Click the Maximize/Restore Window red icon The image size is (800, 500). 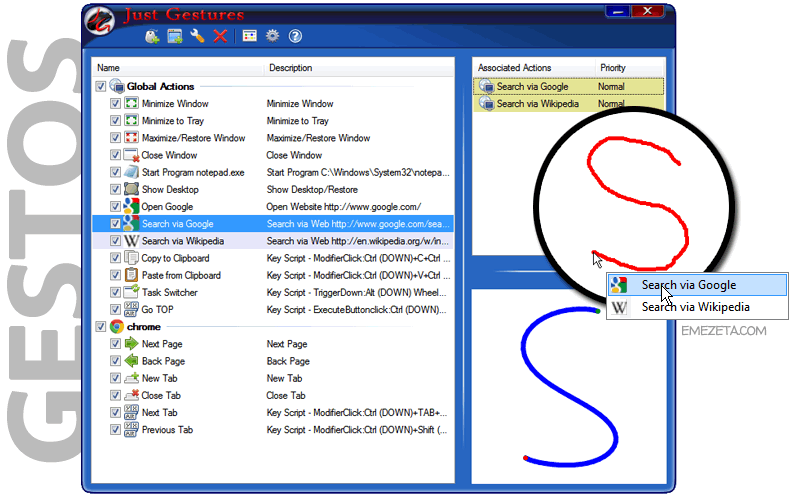coord(132,137)
